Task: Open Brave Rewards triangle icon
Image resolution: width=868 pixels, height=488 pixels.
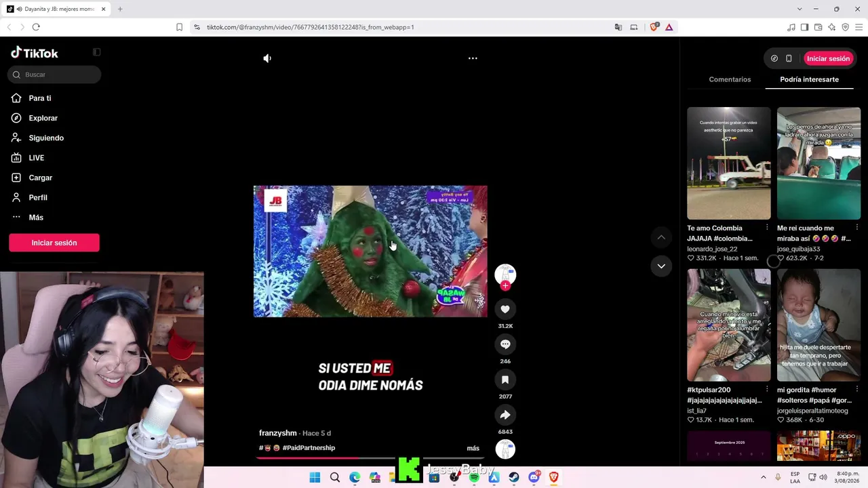Action: tap(669, 27)
